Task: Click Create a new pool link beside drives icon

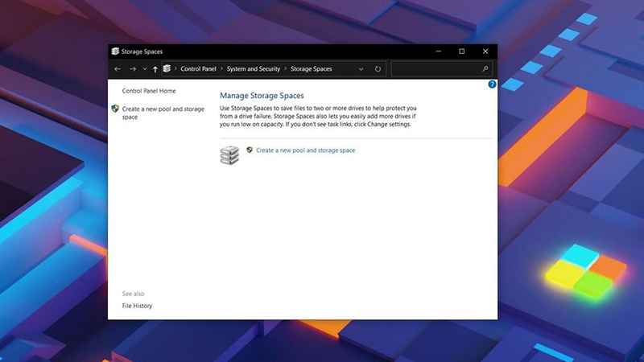Action: click(x=305, y=150)
